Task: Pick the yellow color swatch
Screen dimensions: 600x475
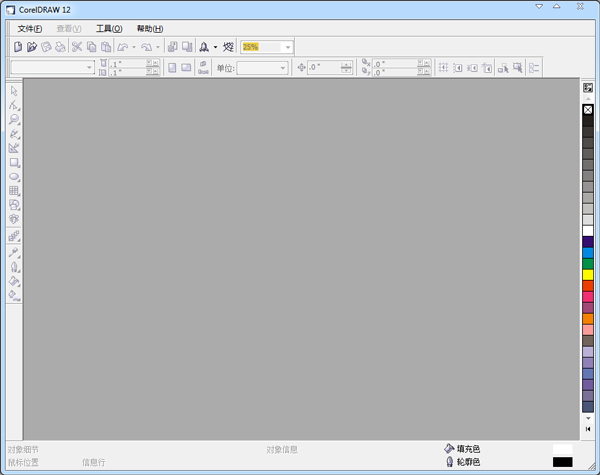Action: pyautogui.click(x=588, y=274)
